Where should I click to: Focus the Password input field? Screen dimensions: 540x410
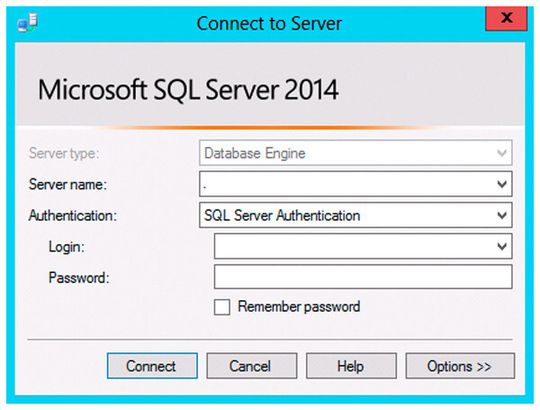(x=363, y=277)
